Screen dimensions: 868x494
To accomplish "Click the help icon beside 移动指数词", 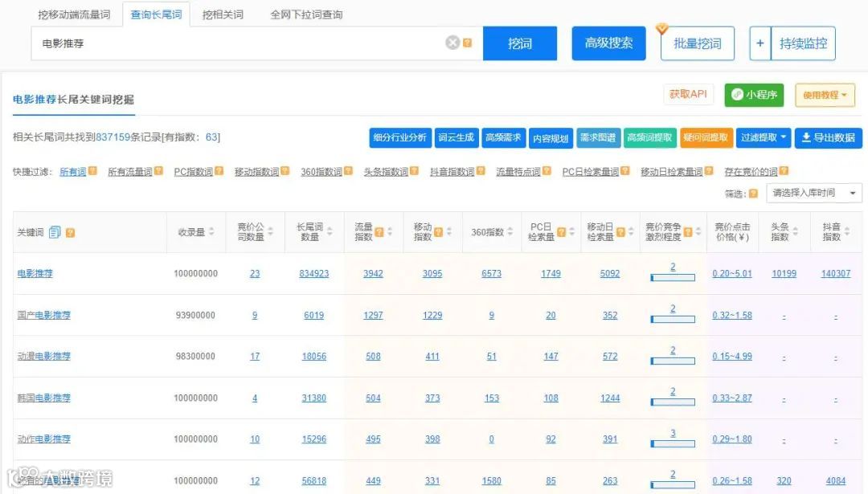I will (x=285, y=171).
